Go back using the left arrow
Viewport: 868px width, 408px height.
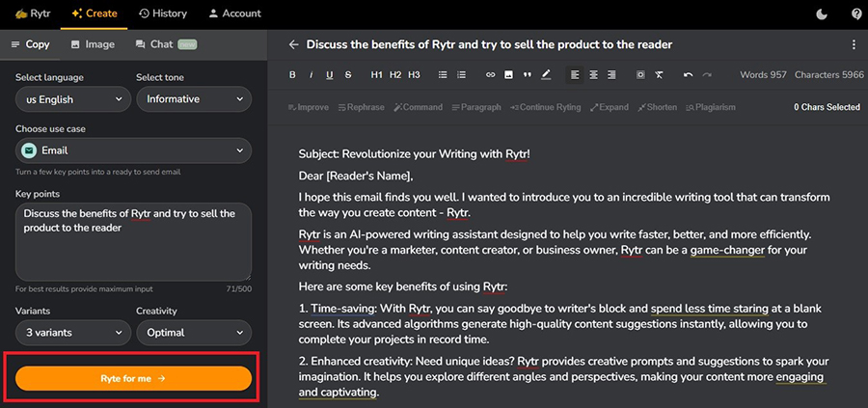(294, 44)
